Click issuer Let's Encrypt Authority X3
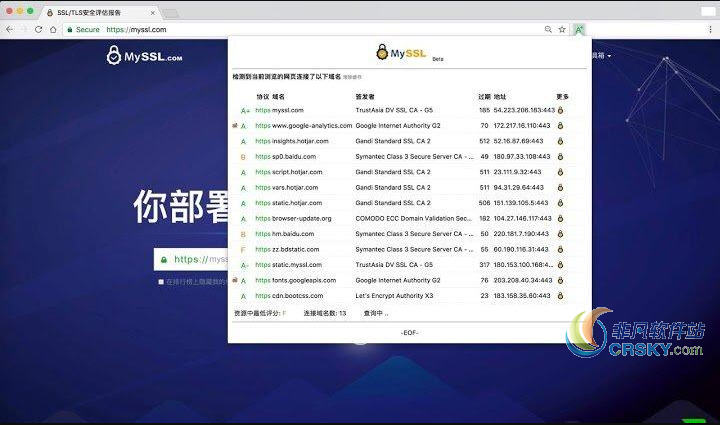Viewport: 720px width, 425px height. pyautogui.click(x=394, y=296)
